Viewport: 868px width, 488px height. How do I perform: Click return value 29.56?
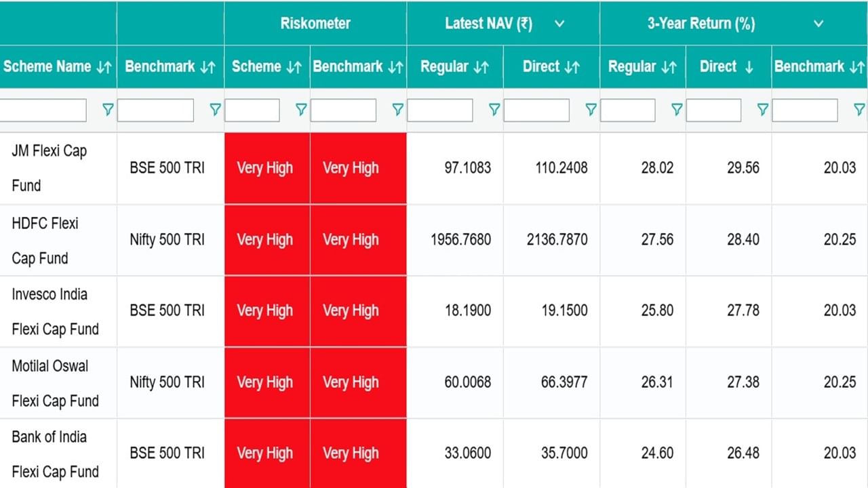[743, 168]
